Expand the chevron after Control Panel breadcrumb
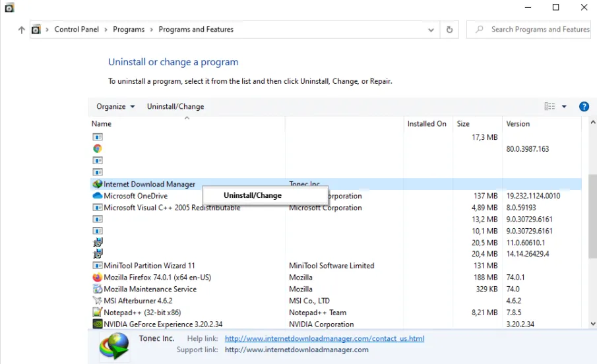Image resolution: width=597 pixels, height=364 pixels. click(x=106, y=30)
